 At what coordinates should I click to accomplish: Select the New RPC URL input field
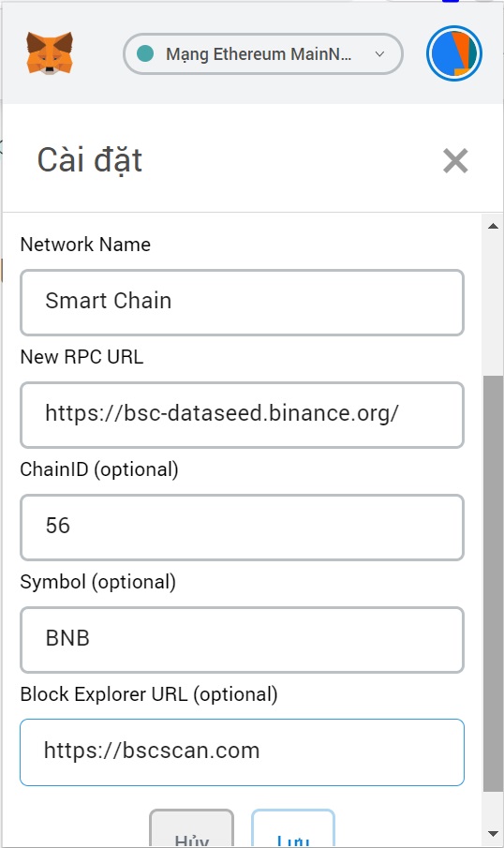coord(242,415)
